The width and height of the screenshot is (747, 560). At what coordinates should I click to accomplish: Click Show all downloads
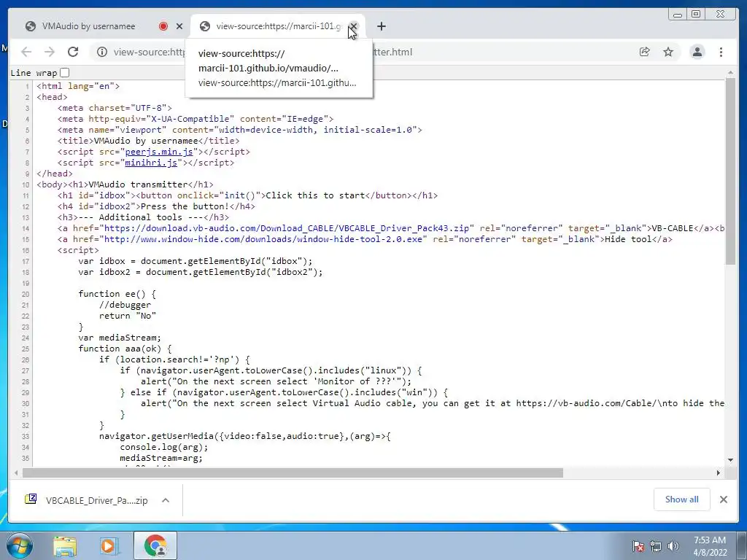click(682, 499)
